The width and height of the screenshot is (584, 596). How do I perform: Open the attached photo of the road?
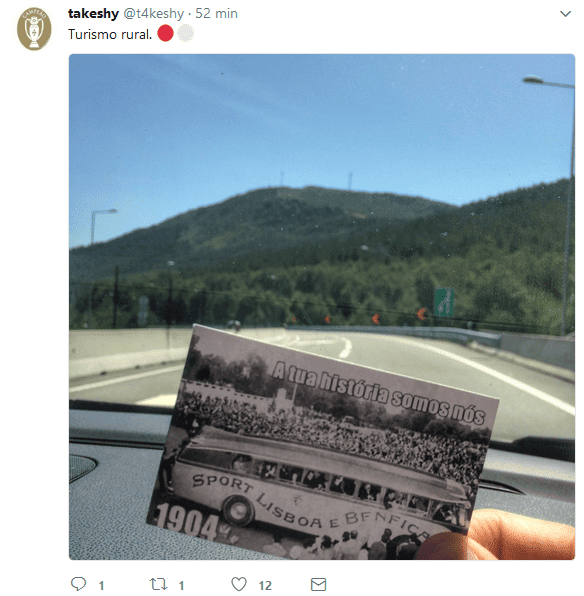322,307
